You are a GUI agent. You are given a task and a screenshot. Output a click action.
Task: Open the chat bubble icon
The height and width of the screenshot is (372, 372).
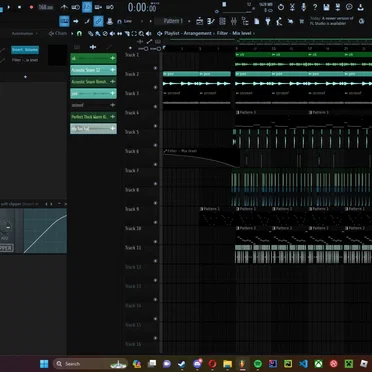point(349,7)
